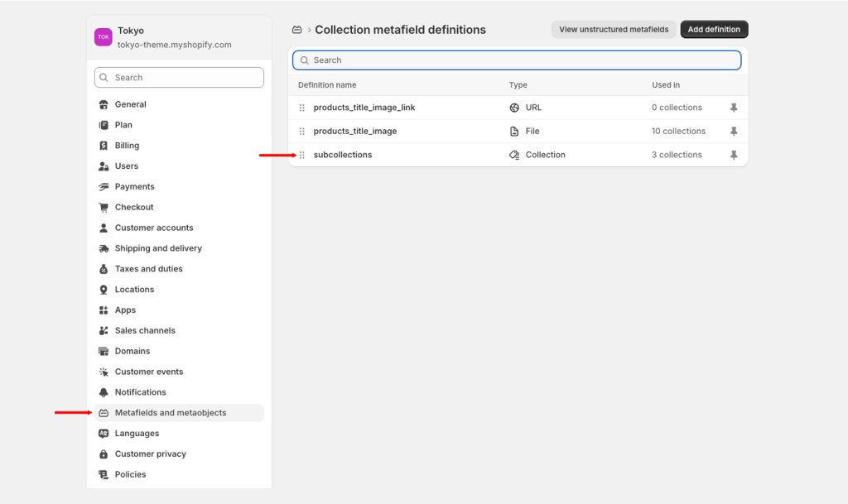Click drag handle beside products_title_image_link
The image size is (848, 504).
coord(301,108)
